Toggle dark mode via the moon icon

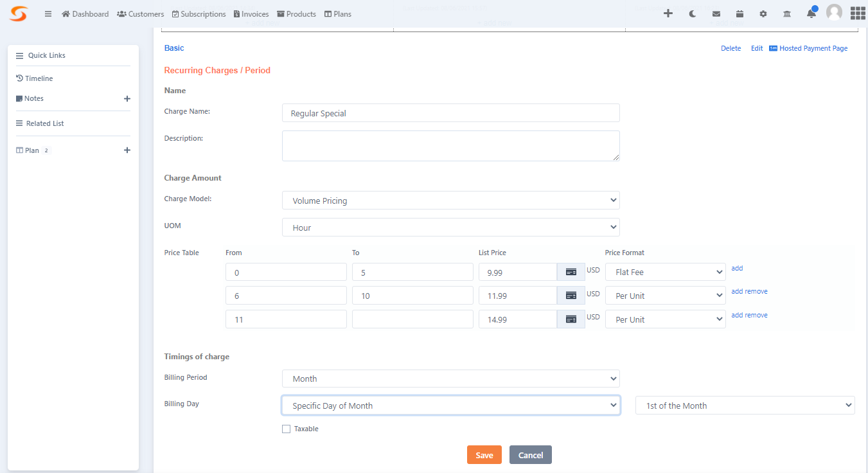pos(692,13)
